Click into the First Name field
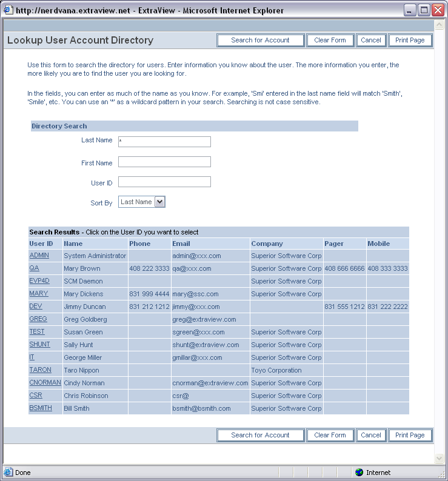This screenshot has width=448, height=481. point(164,162)
